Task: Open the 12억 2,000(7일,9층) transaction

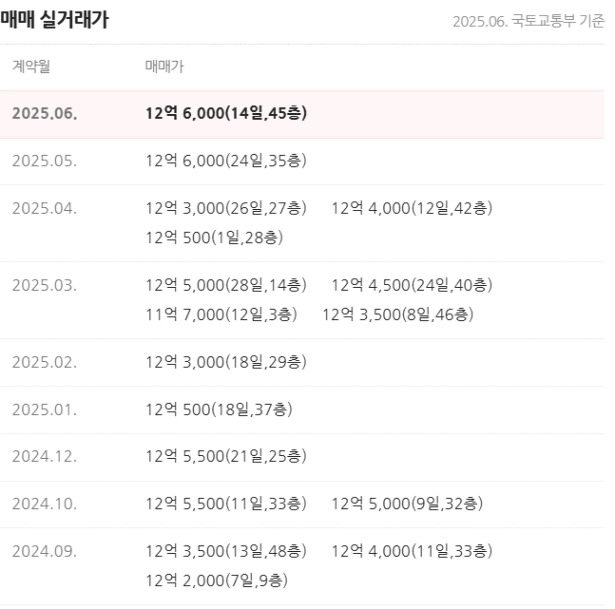Action: [x=217, y=581]
